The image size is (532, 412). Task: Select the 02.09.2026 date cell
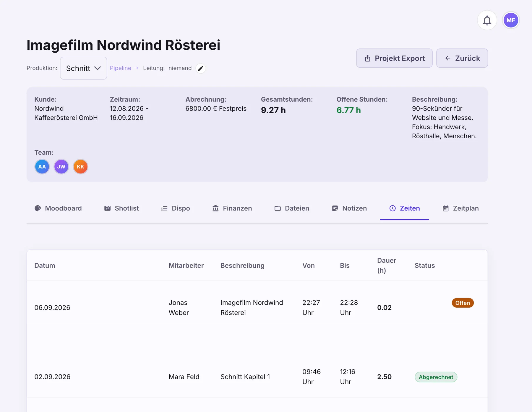coord(52,377)
